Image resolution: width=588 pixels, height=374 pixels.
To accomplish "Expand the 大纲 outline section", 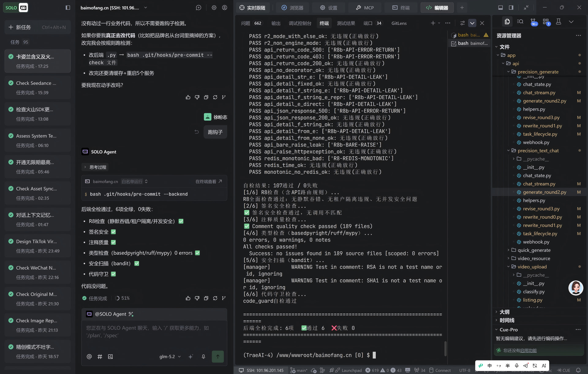I will pyautogui.click(x=504, y=312).
